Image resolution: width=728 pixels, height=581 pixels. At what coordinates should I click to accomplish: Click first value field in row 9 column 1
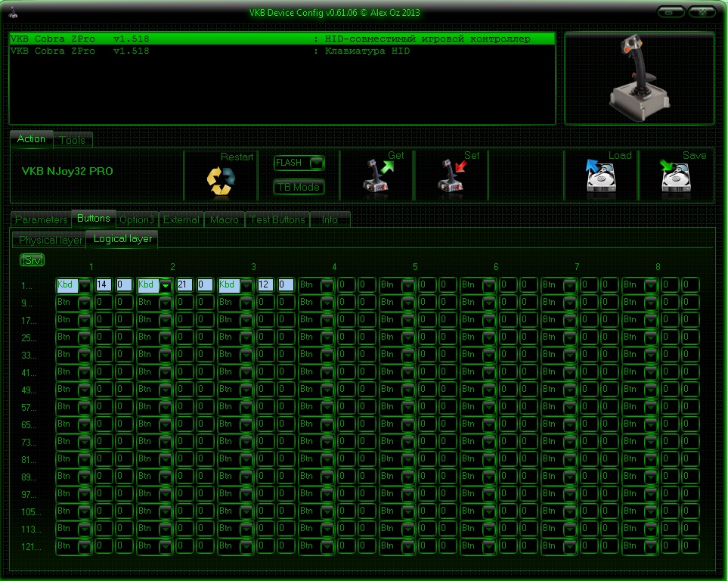(x=104, y=303)
